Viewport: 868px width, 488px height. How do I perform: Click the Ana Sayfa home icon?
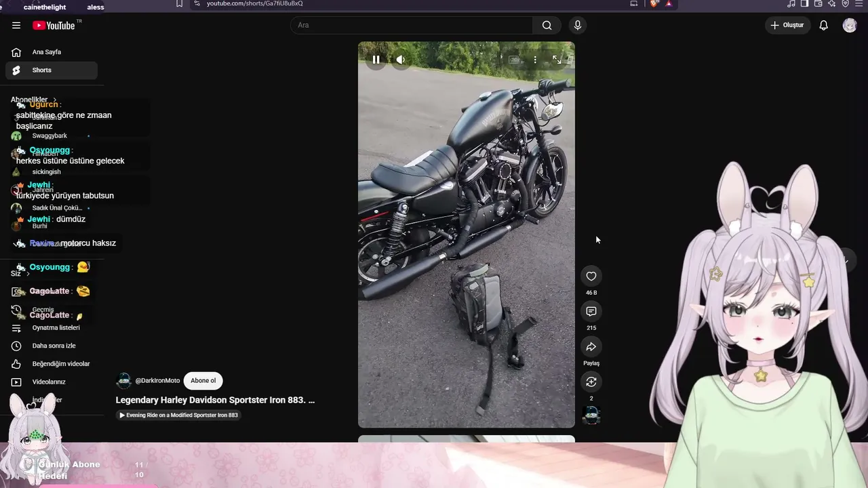click(16, 52)
